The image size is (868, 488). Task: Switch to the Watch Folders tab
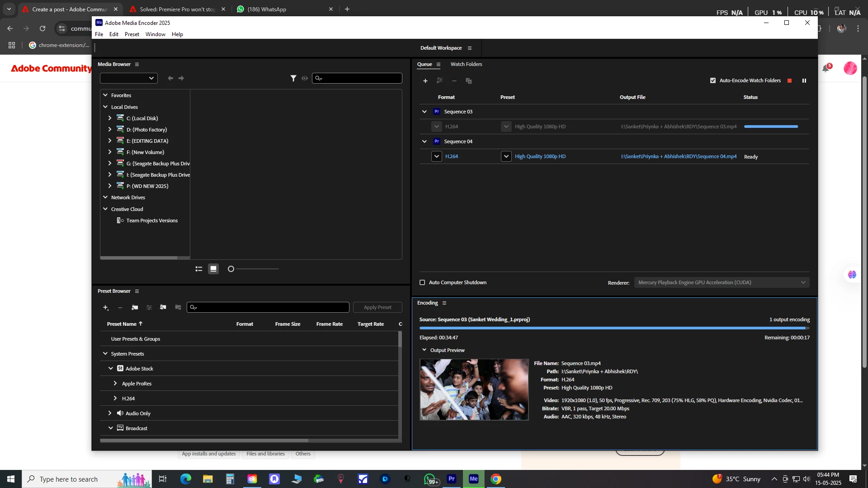coord(466,64)
